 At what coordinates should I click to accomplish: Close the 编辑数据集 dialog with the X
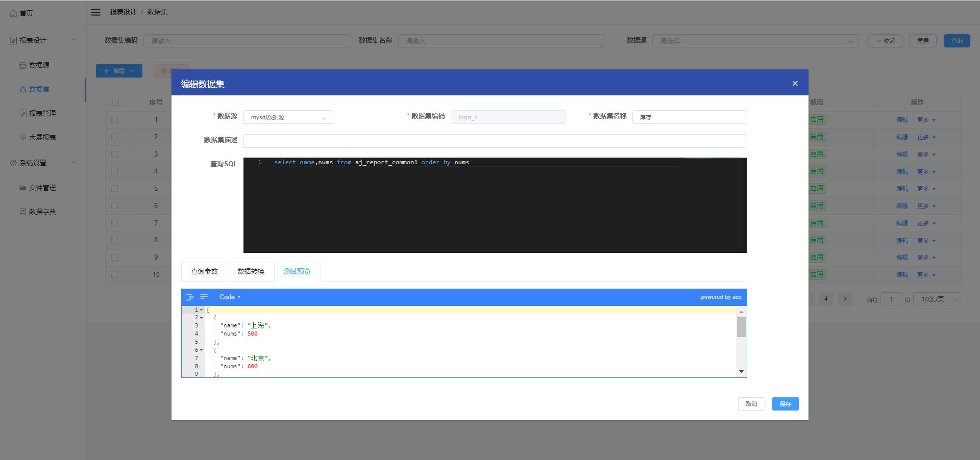coord(795,83)
